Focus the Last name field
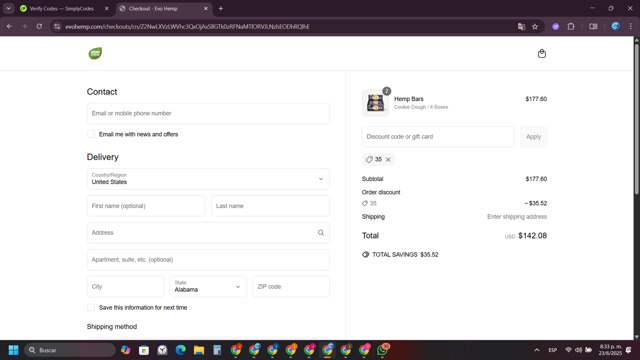Screen dimensions: 640x360 (270, 206)
